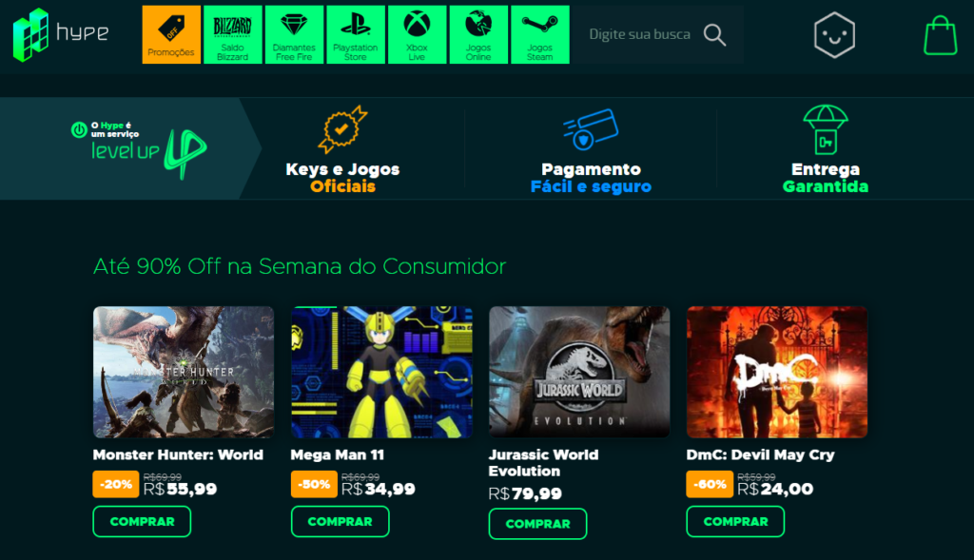Select the Jogos Steam category icon
This screenshot has height=560, width=974.
(x=540, y=35)
